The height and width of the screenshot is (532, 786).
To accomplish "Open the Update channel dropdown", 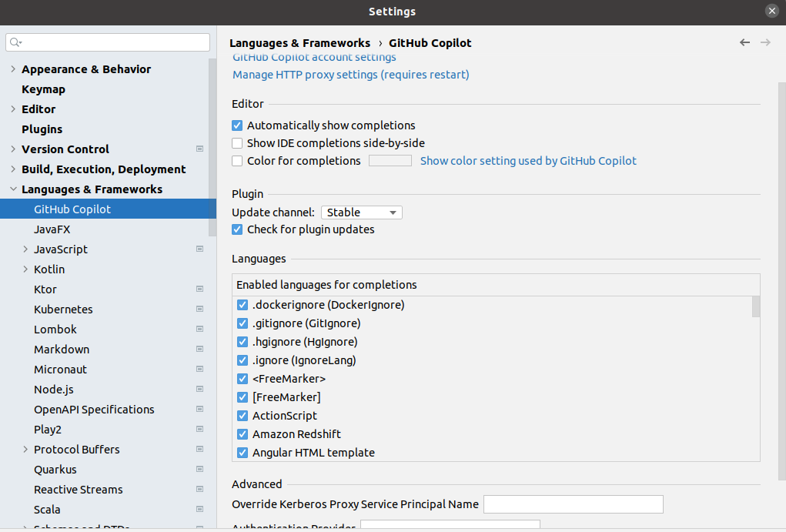I will click(361, 212).
